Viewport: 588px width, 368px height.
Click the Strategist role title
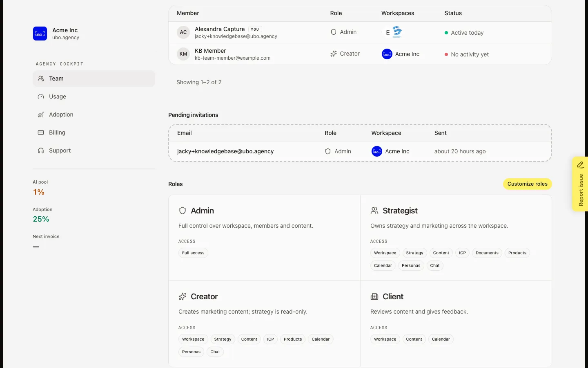[400, 211]
